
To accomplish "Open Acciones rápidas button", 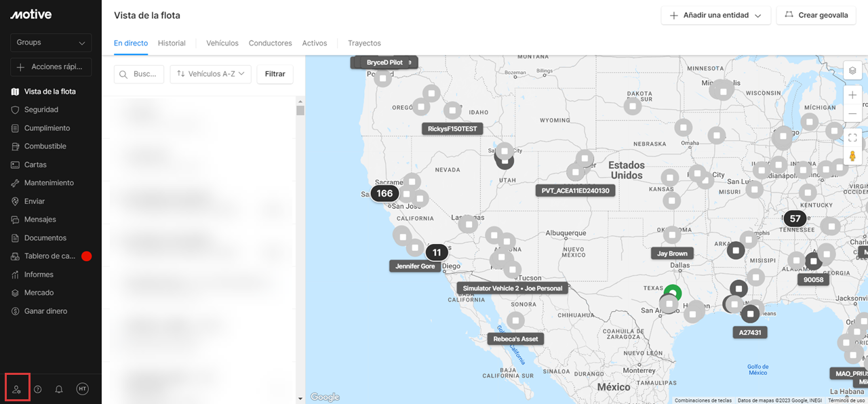I will pos(51,67).
